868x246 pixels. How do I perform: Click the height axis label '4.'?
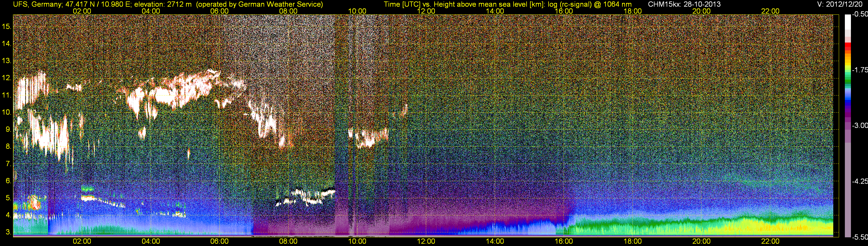[8, 215]
